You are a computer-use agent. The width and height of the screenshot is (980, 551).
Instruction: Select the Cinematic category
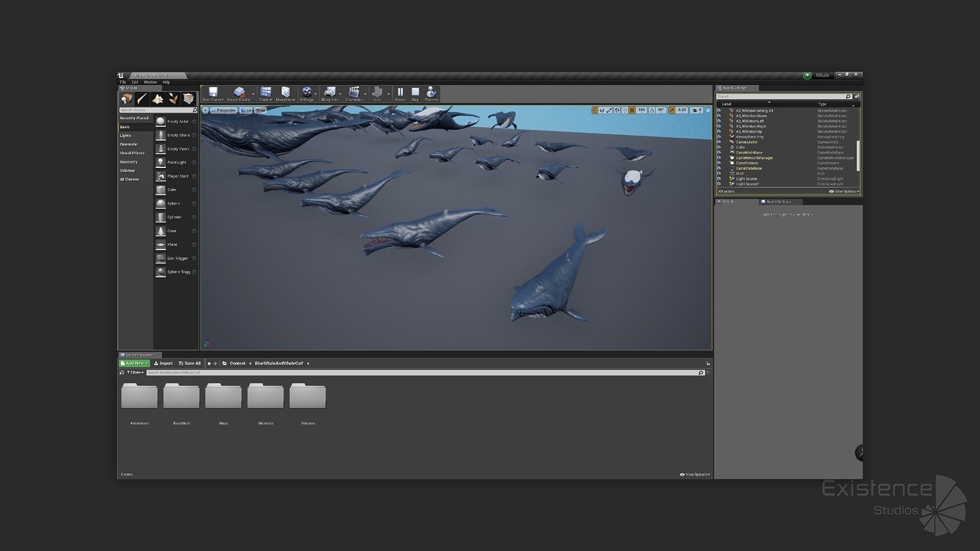[x=129, y=144]
